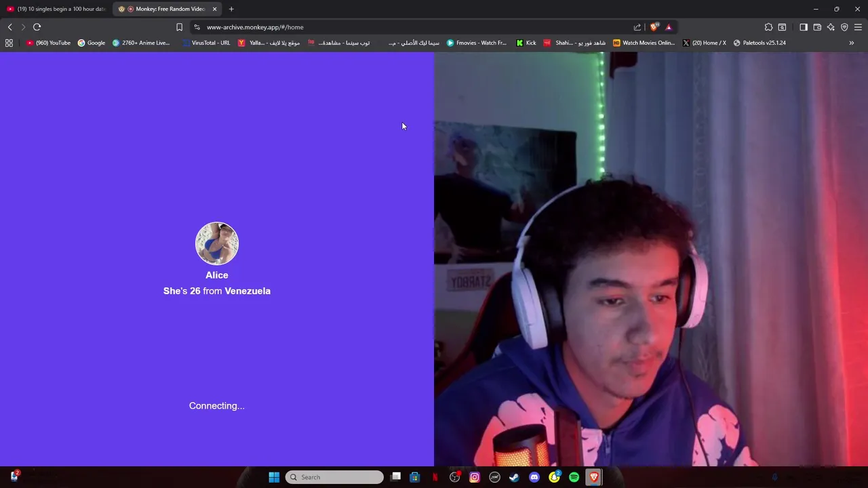868x488 pixels.
Task: Click the taskbar Search box
Action: tap(334, 477)
